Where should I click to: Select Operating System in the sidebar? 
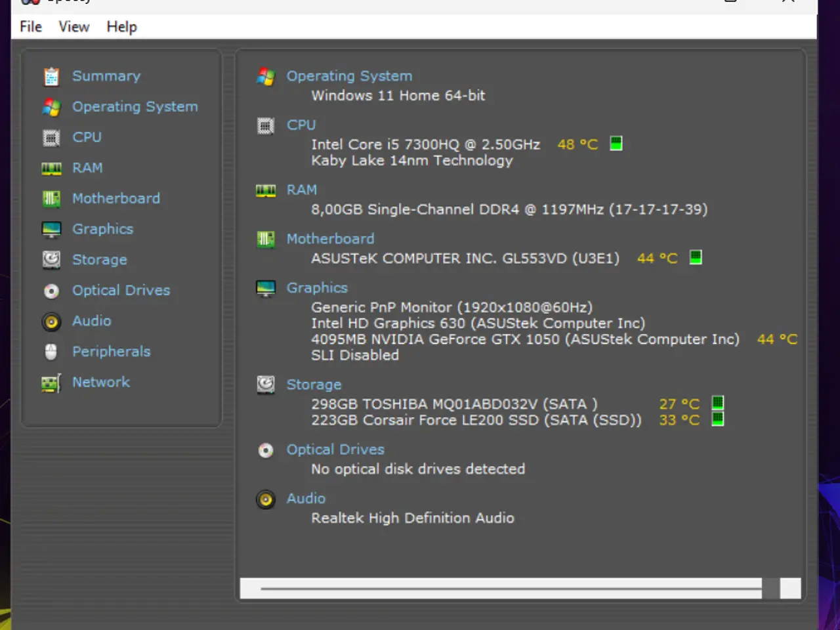(135, 107)
